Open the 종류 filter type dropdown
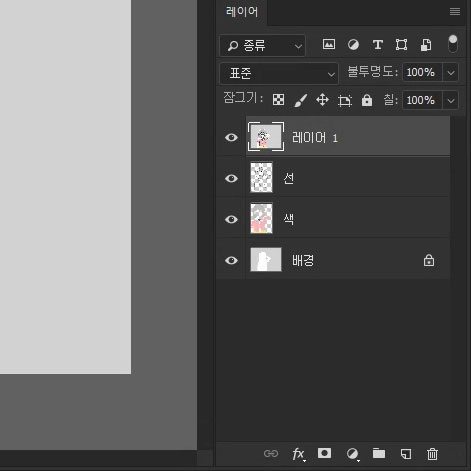This screenshot has width=471, height=471. pyautogui.click(x=262, y=45)
